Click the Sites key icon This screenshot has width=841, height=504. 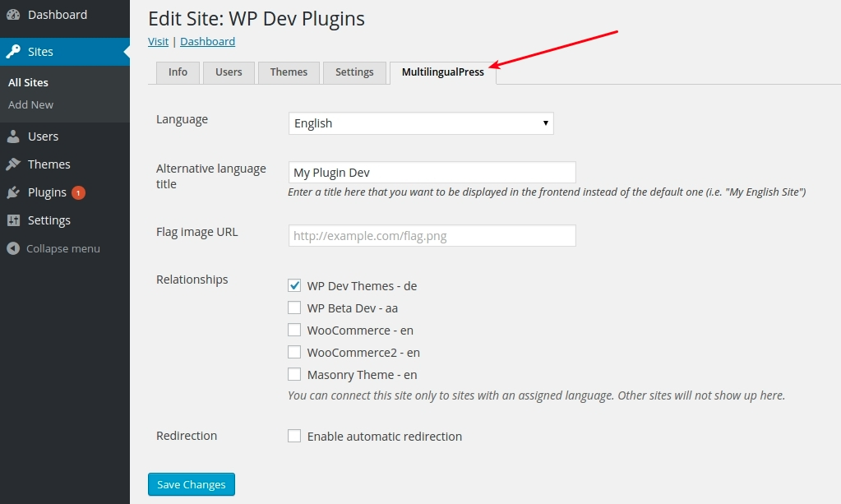coord(13,52)
